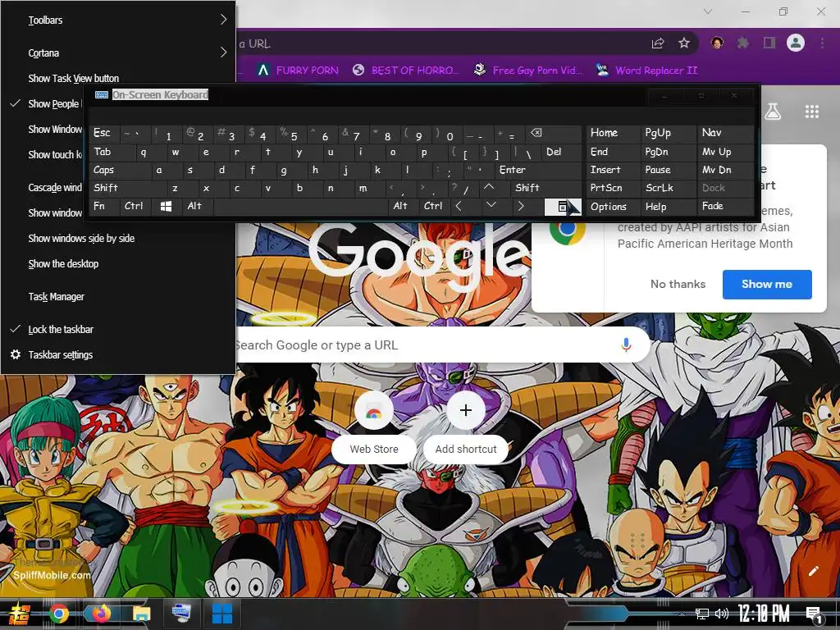Open the Chrome profile avatar

[796, 43]
